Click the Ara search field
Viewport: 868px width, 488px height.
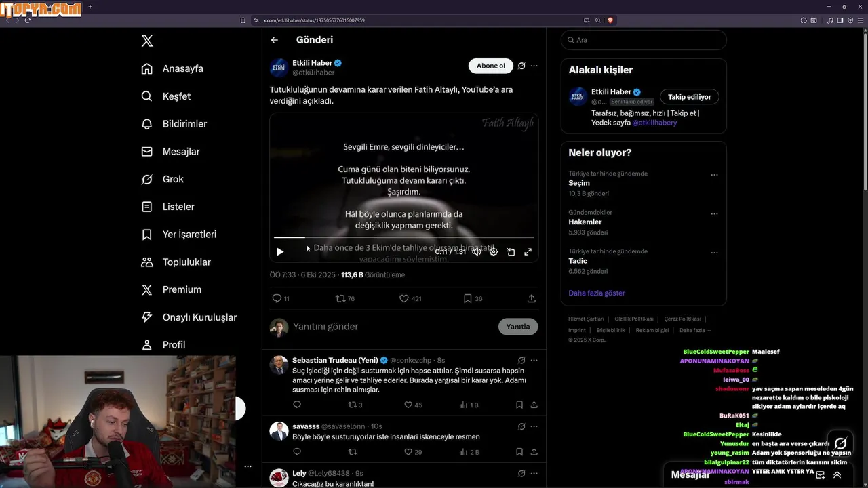644,40
